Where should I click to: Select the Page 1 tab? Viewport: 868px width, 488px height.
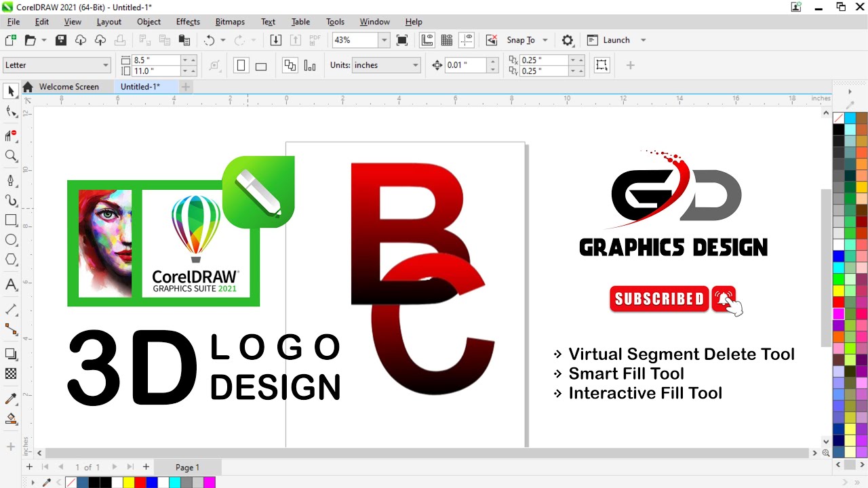[x=187, y=467]
